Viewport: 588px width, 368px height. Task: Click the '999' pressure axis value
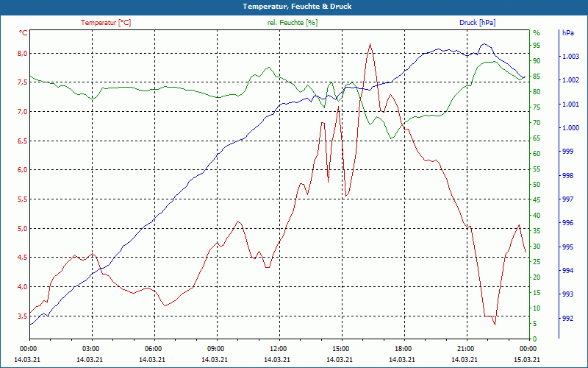568,152
